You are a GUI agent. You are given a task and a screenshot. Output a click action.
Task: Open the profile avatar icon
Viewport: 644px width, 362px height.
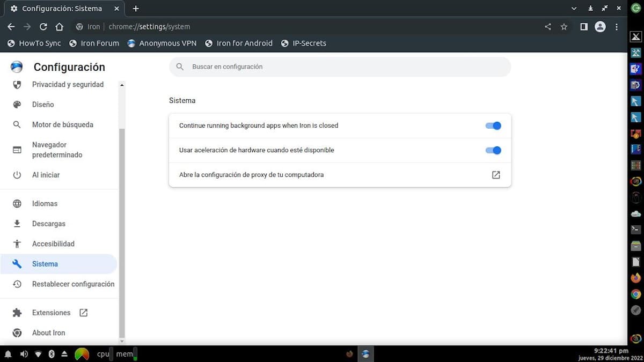pyautogui.click(x=600, y=26)
